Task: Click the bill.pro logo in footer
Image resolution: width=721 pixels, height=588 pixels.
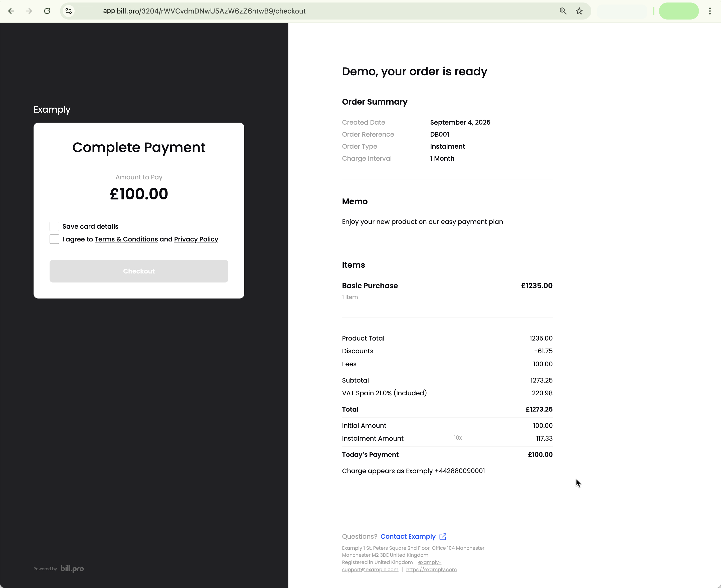Action: [x=72, y=569]
